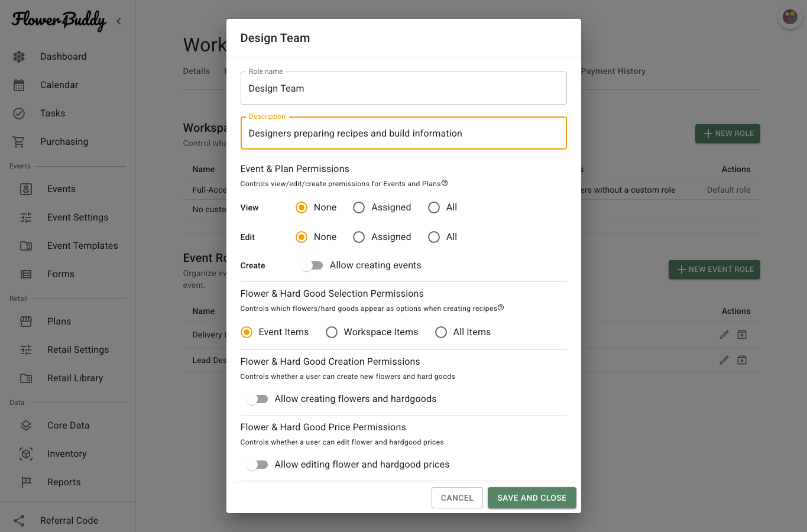Click the Retail Settings sliders icon
This screenshot has height=532, width=807.
(x=26, y=350)
